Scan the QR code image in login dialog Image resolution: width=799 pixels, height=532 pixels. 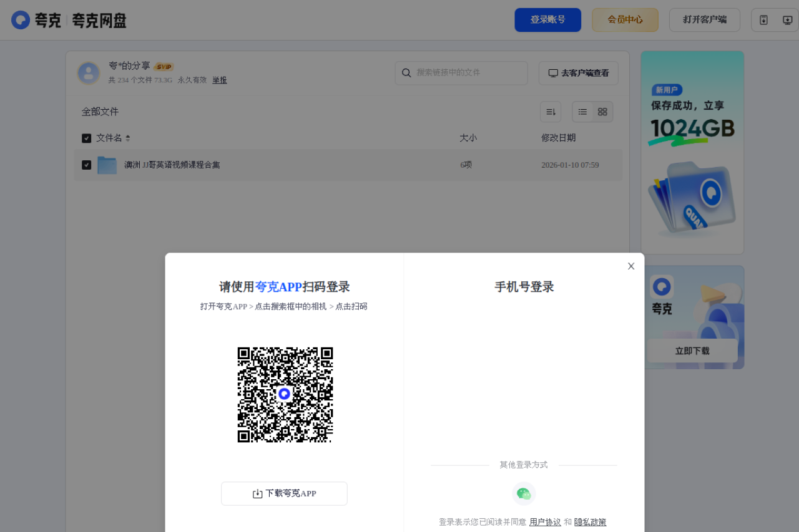coord(285,394)
